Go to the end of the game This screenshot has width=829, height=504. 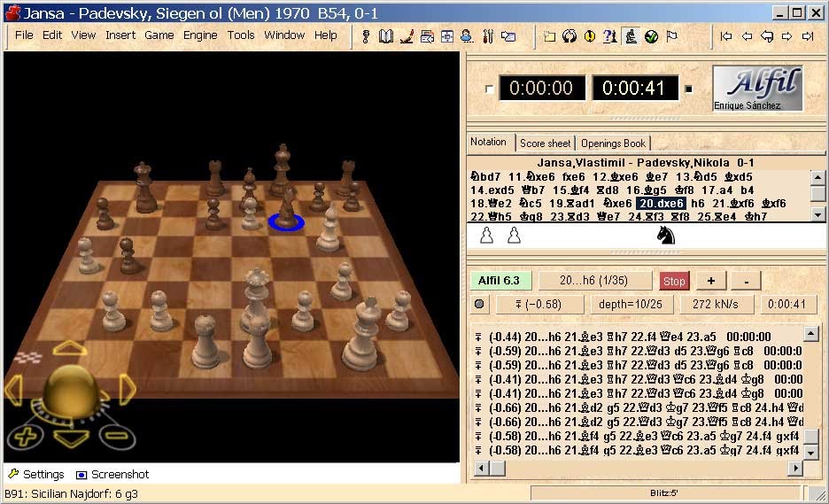(807, 36)
